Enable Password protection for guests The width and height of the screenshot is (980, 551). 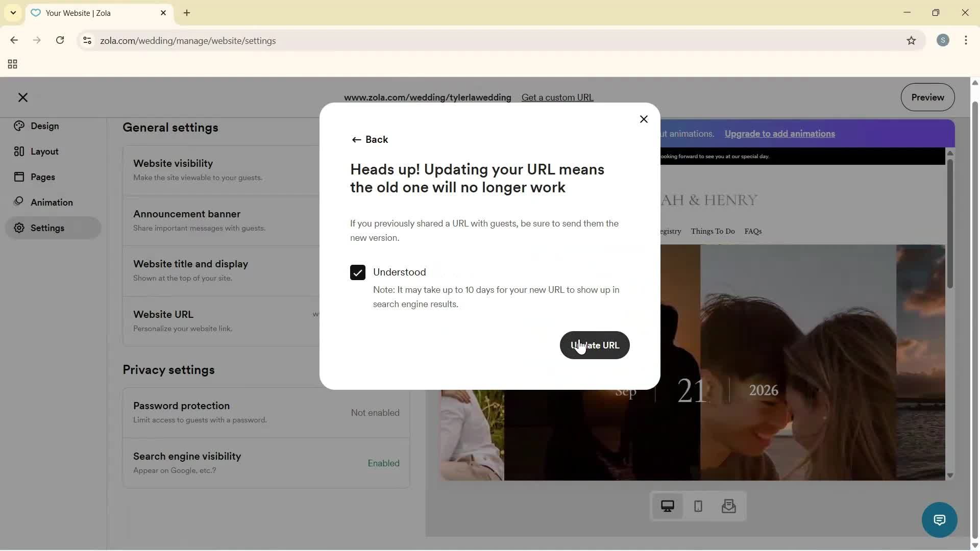(266, 412)
